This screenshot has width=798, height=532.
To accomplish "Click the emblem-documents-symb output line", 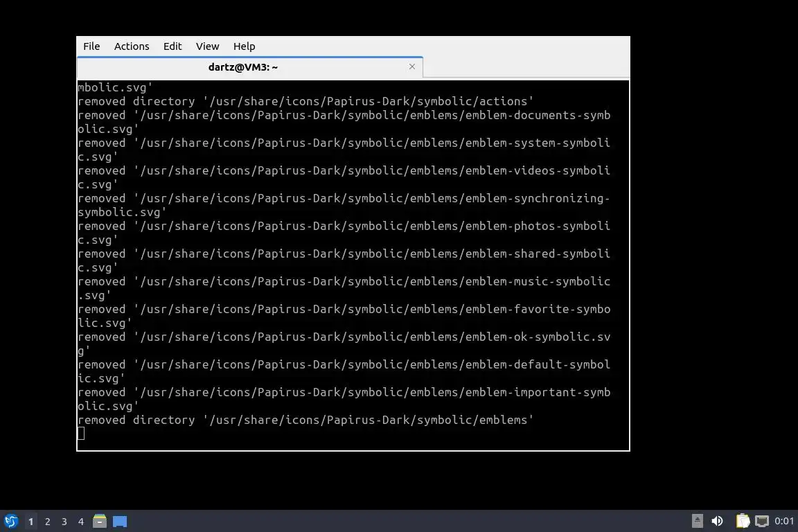I will tap(344, 115).
